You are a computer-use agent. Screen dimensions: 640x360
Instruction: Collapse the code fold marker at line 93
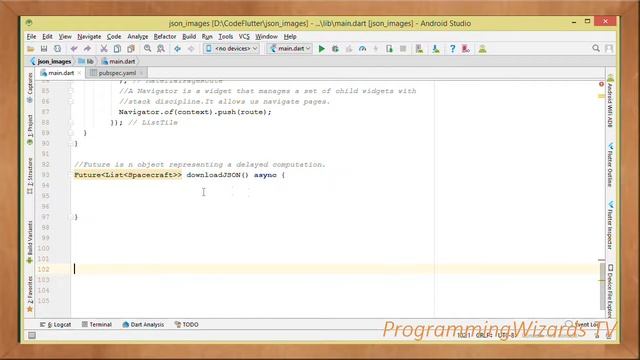(70, 175)
